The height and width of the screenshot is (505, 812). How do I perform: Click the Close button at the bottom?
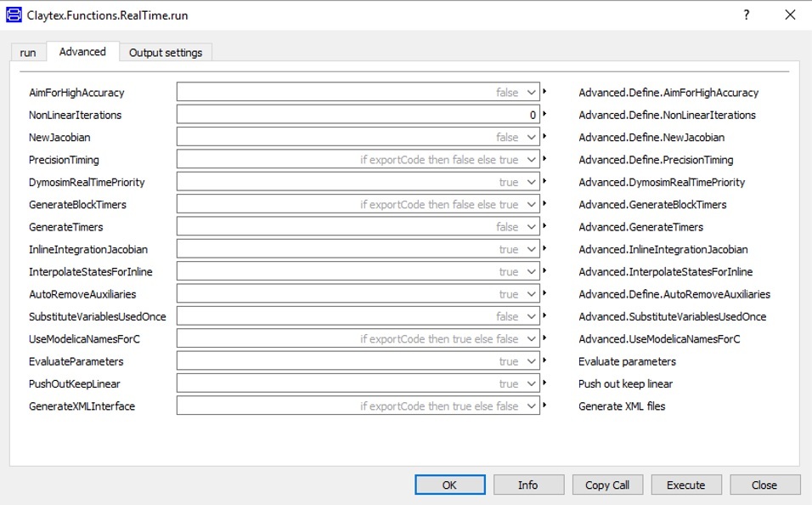coord(765,485)
